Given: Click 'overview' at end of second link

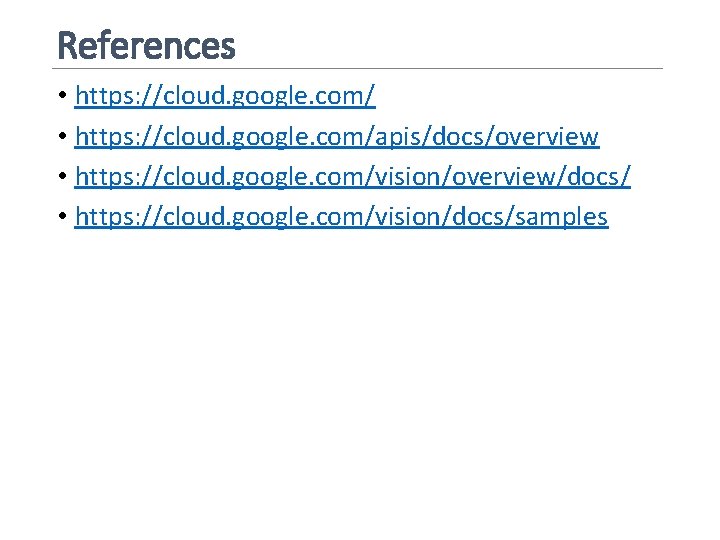Looking at the screenshot, I should pos(550,136).
